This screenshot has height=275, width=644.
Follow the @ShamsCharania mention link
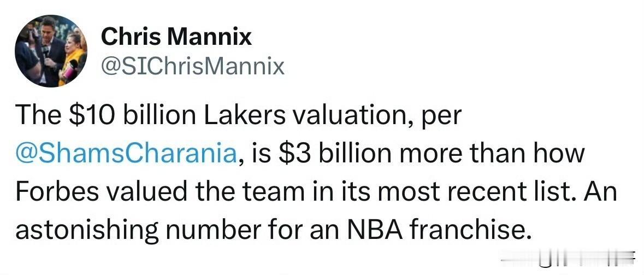coord(126,154)
